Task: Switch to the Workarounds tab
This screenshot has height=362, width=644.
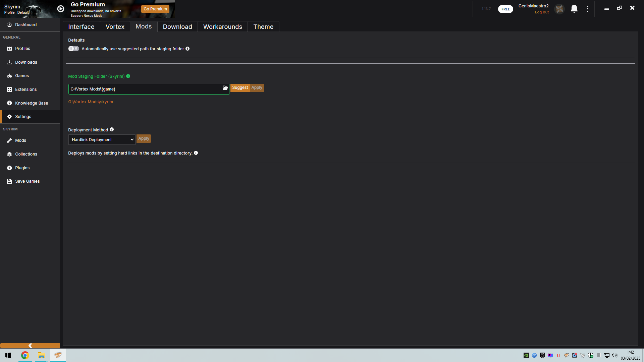Action: (x=223, y=27)
